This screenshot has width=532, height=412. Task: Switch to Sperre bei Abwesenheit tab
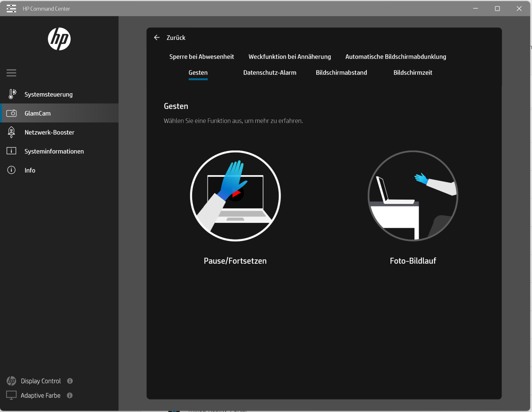201,57
